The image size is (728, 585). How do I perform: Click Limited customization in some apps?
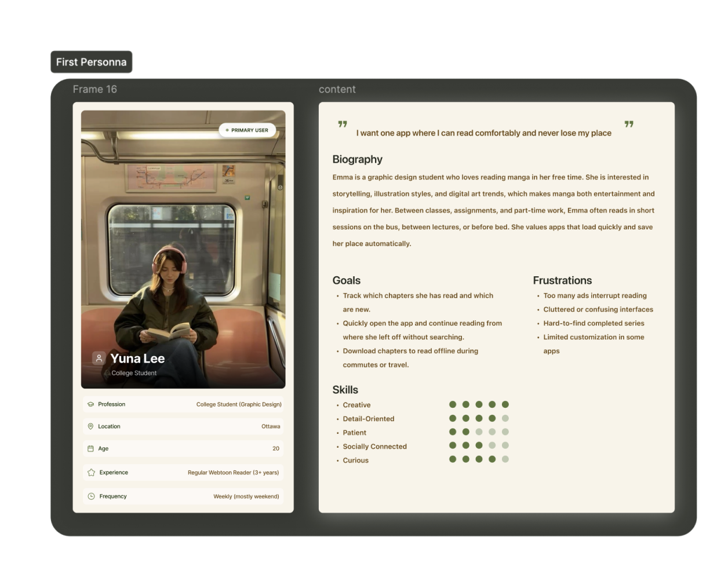tap(594, 344)
